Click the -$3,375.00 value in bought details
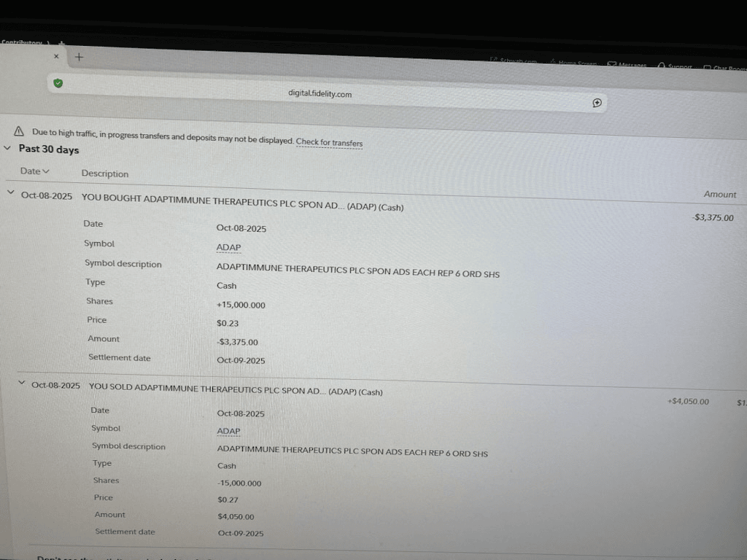747x560 pixels. [237, 342]
